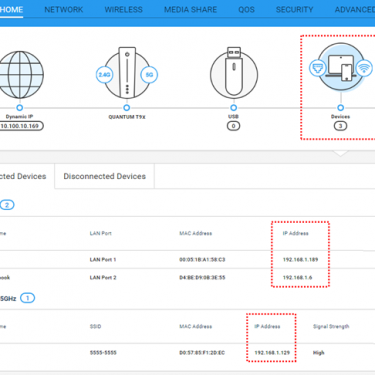Open the WIRELESS menu
The height and width of the screenshot is (375, 375).
pyautogui.click(x=123, y=10)
